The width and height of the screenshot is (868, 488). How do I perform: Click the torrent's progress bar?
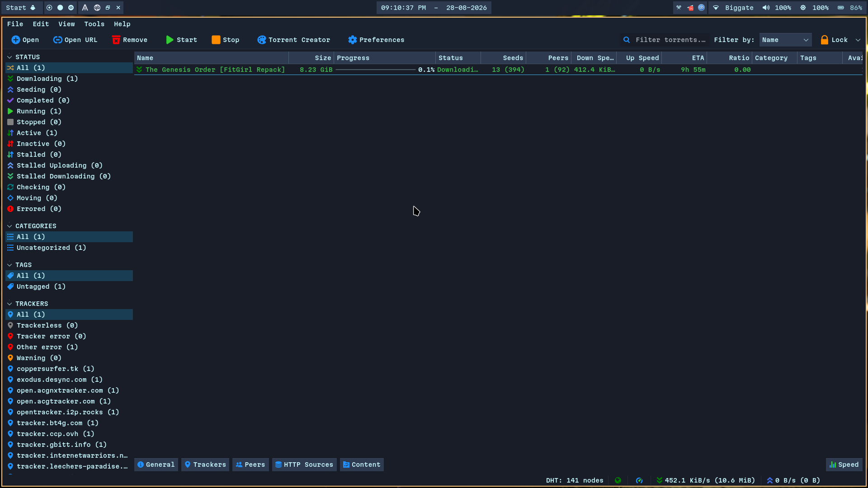pos(385,70)
